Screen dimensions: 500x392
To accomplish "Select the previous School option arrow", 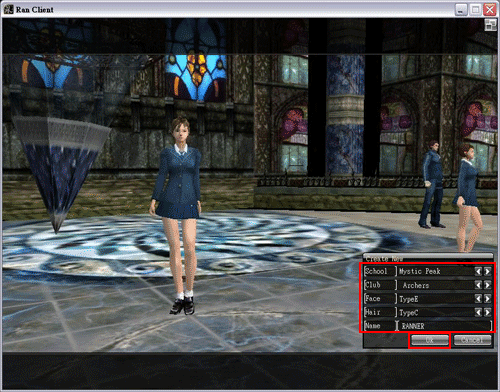I will [478, 271].
